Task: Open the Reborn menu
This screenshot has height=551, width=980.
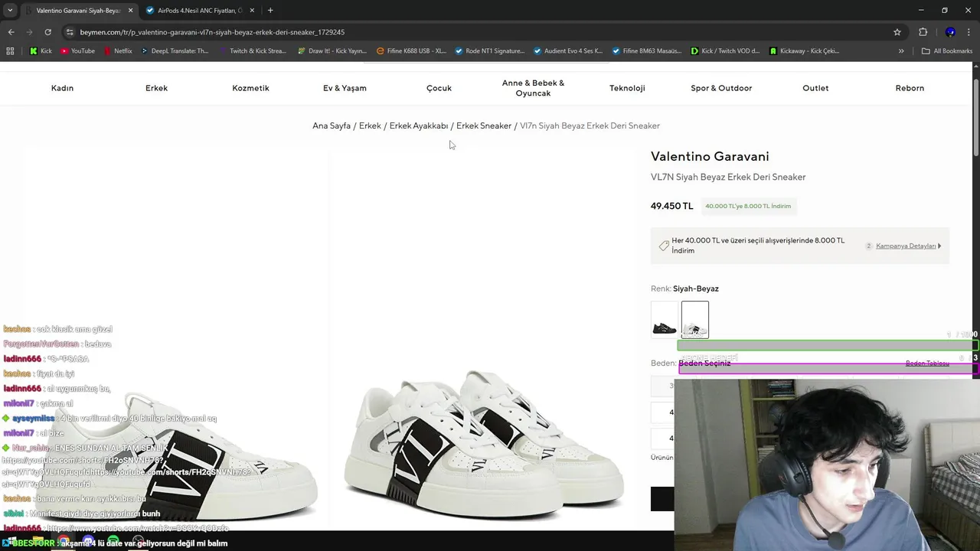Action: (x=910, y=88)
